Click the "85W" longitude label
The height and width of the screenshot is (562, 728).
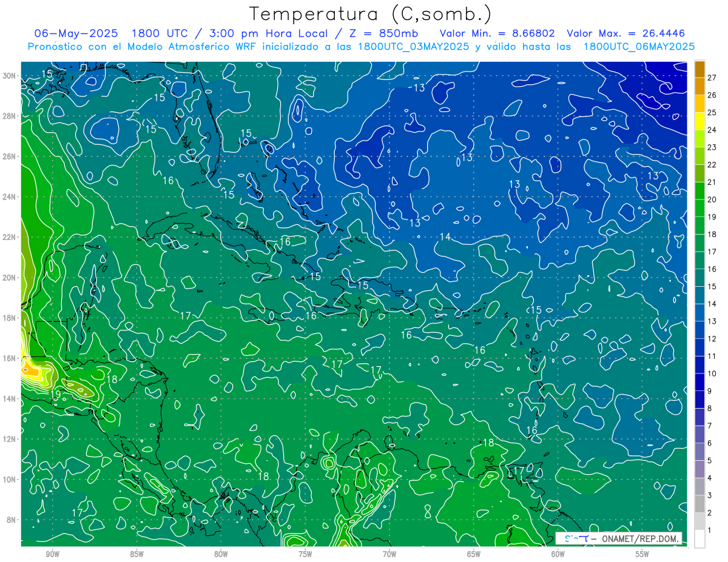(x=136, y=554)
